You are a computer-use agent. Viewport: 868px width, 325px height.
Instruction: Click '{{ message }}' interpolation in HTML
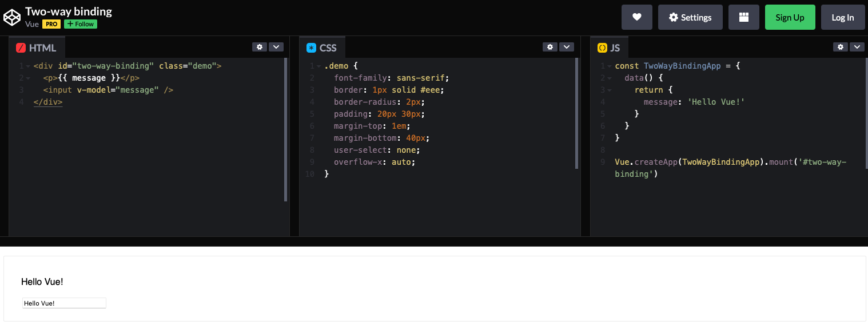click(89, 78)
